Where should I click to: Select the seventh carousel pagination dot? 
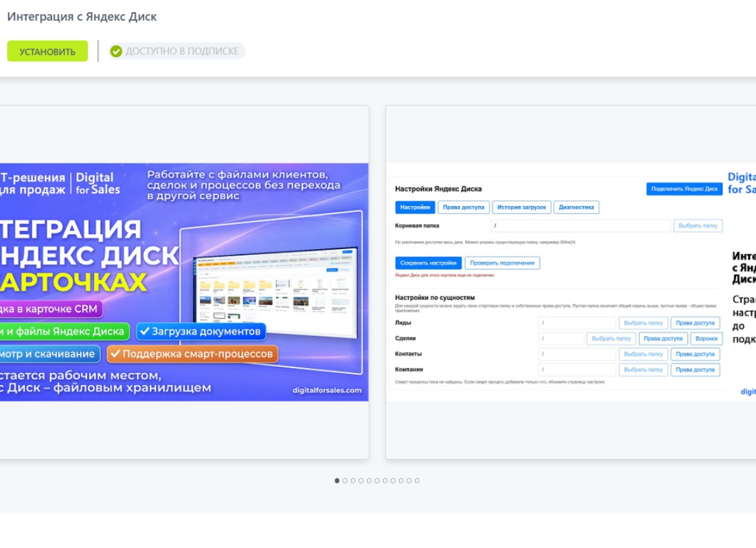click(385, 480)
